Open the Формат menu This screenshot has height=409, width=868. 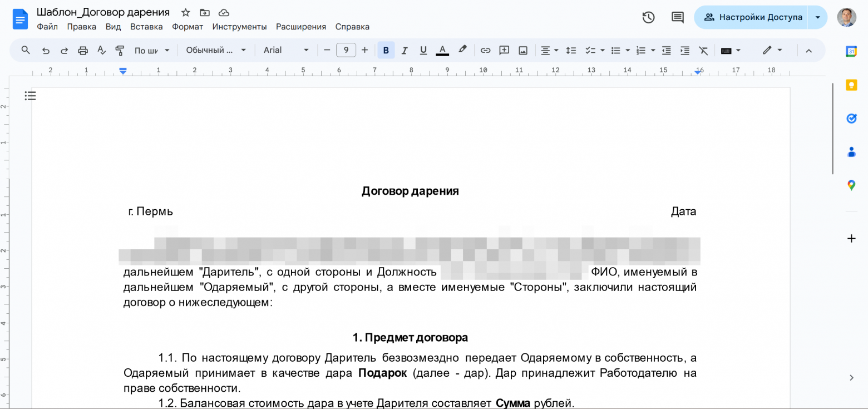pos(188,27)
